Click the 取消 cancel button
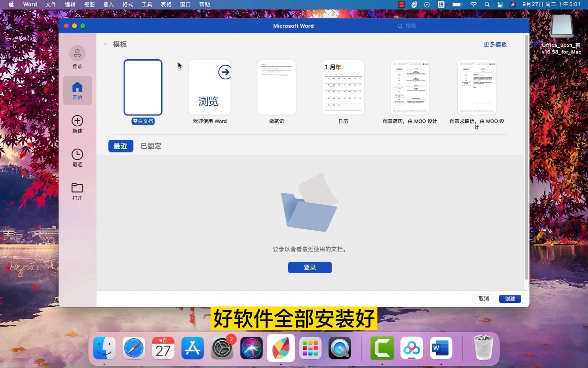The image size is (588, 368). 484,299
